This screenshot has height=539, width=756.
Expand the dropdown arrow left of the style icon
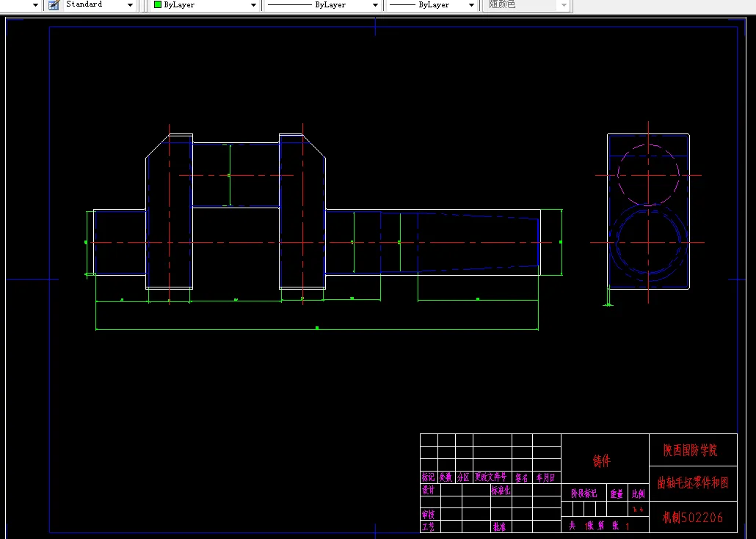tap(35, 5)
